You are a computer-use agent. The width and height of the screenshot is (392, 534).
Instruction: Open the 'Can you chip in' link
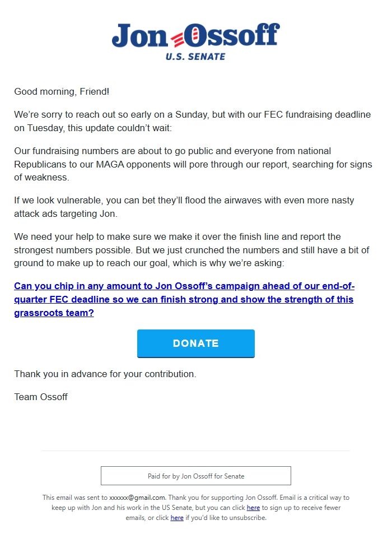(x=184, y=299)
